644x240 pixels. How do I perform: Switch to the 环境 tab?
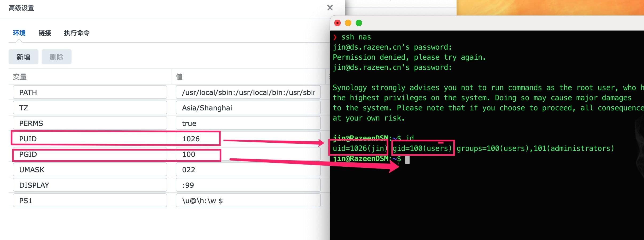pyautogui.click(x=19, y=33)
